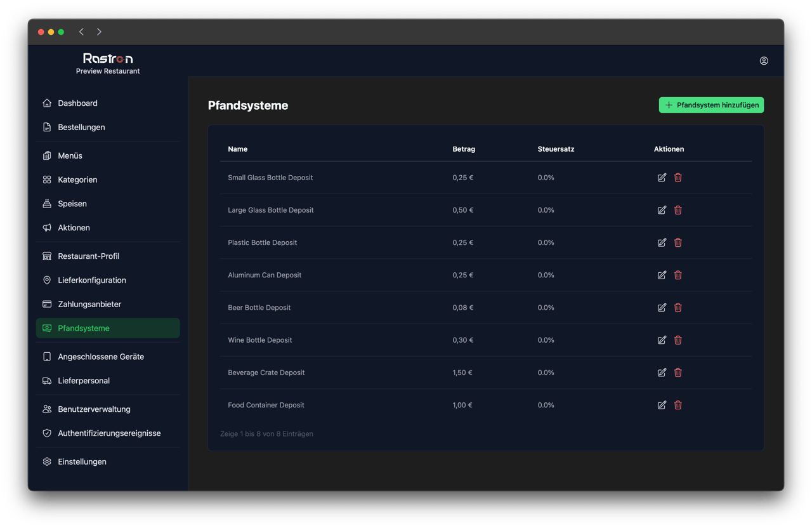Navigate back with the left chevron
Screen dimensions: 812x528
point(81,32)
